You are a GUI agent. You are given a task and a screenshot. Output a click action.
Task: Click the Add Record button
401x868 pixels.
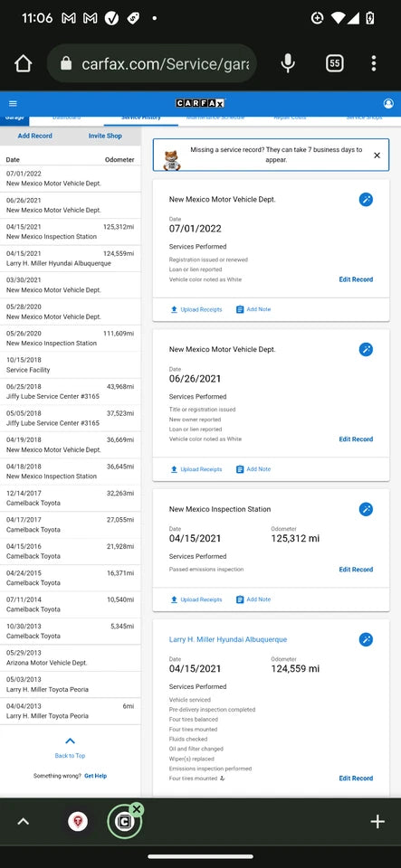tap(35, 136)
